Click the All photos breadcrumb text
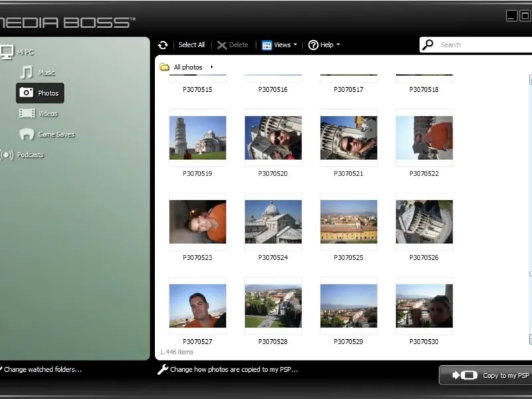The image size is (532, 399). tap(188, 67)
